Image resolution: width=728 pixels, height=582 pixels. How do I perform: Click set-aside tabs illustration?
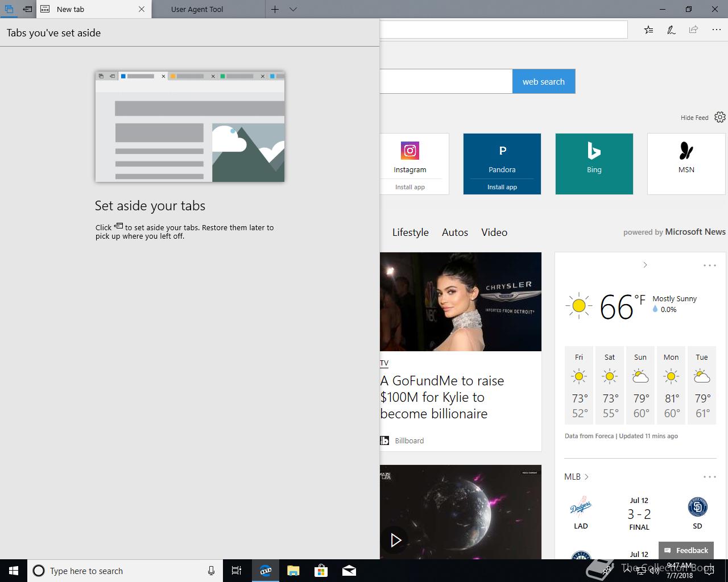190,126
